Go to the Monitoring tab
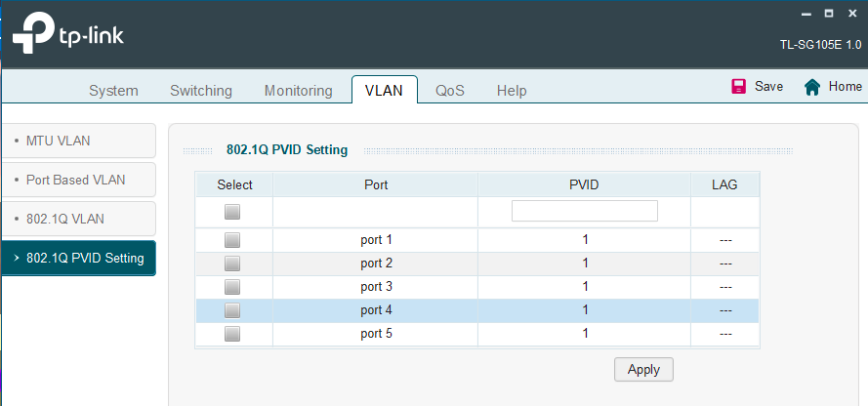 tap(298, 91)
